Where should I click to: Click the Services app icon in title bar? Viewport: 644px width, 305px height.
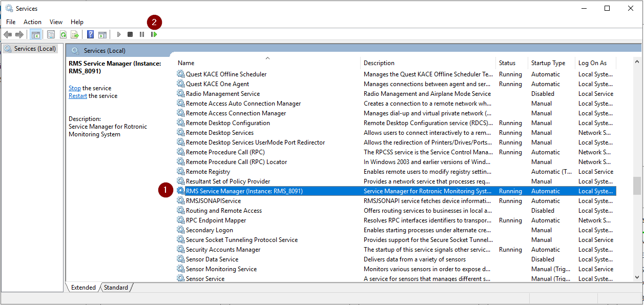(9, 8)
